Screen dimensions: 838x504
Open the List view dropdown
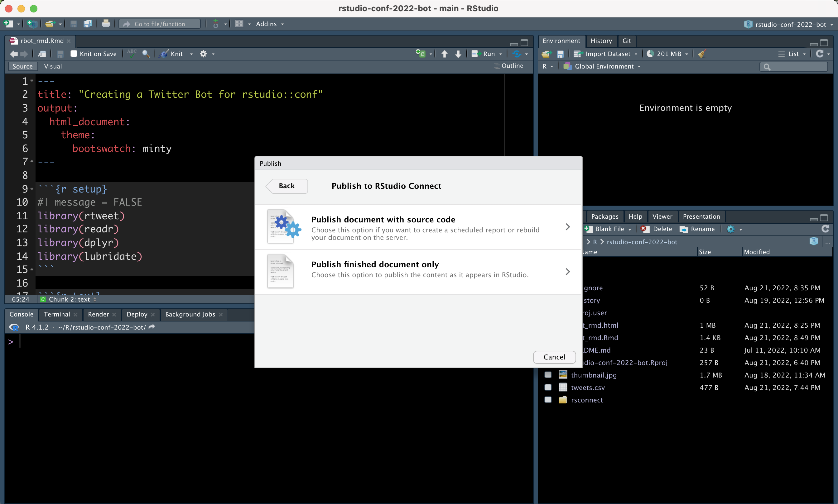pyautogui.click(x=792, y=54)
